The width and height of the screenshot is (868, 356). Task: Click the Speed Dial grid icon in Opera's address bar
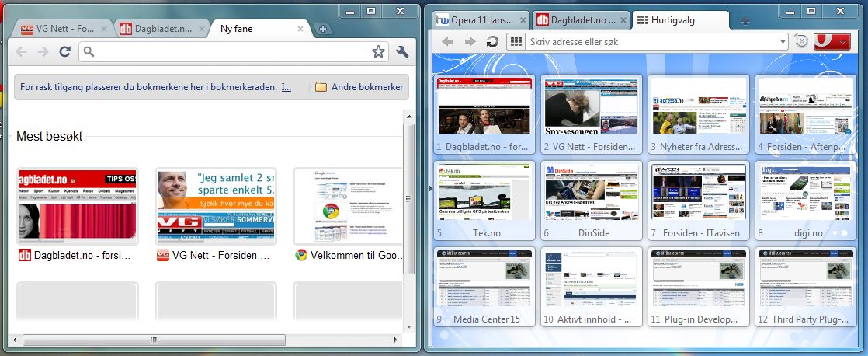(x=516, y=42)
